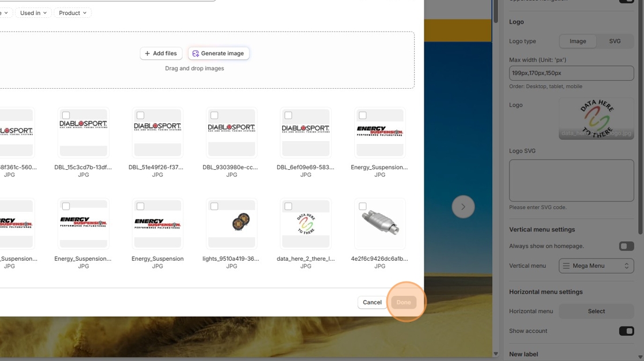Select checkbox for top-row Energy_Suspension... image

363,116
